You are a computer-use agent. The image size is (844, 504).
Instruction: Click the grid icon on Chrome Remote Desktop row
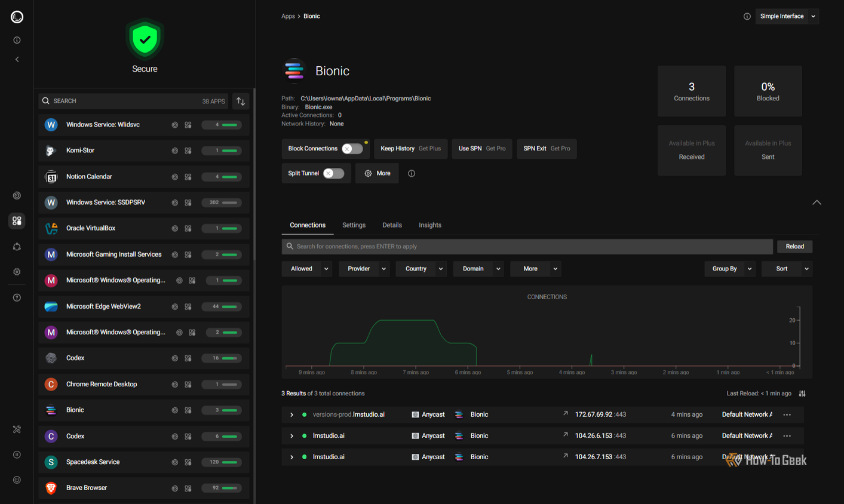click(188, 385)
